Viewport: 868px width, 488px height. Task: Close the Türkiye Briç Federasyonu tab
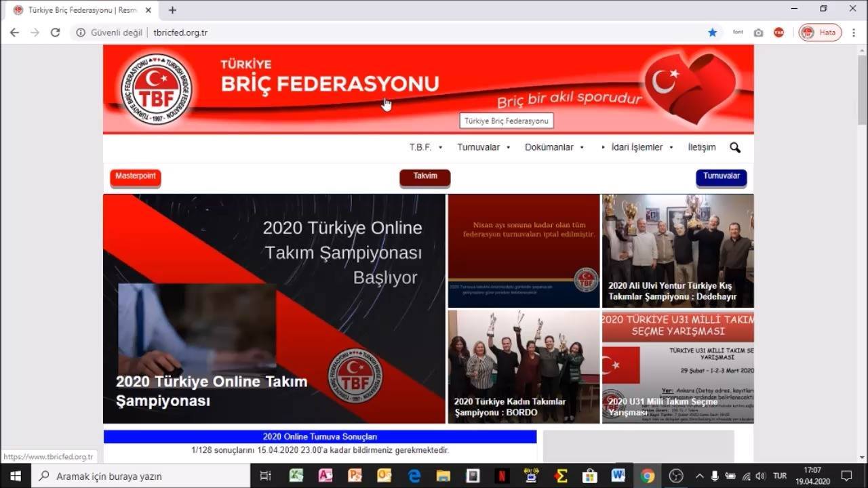(149, 10)
